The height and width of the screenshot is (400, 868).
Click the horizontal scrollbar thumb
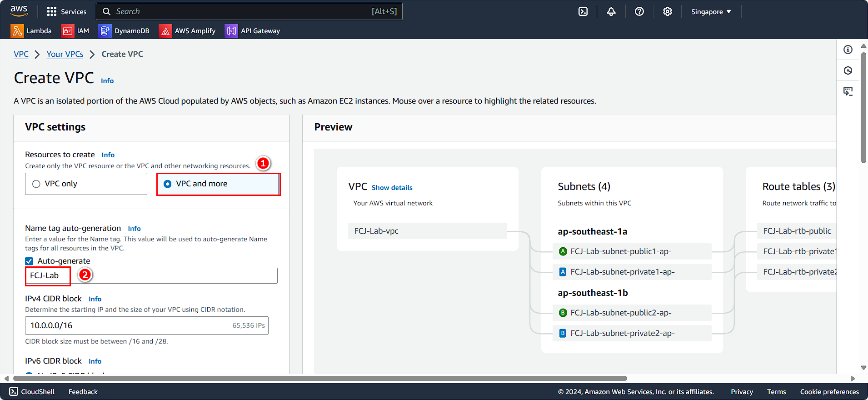tap(320, 378)
